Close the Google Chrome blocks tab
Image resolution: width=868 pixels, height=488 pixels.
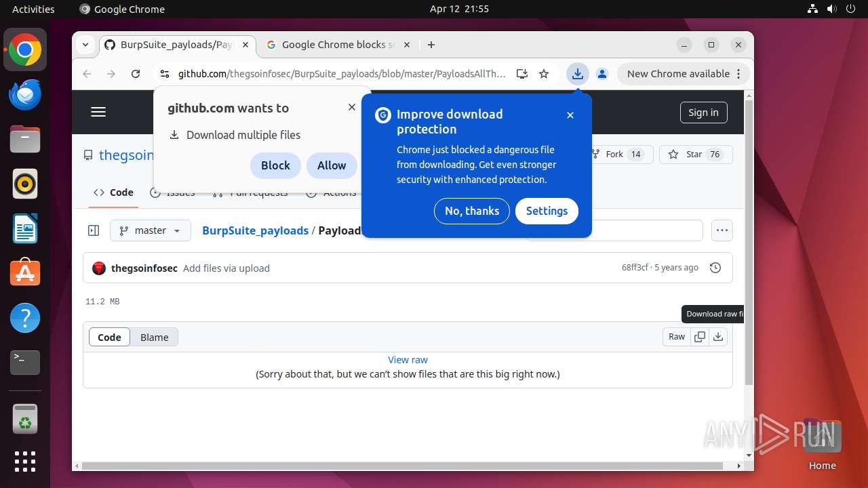click(407, 45)
